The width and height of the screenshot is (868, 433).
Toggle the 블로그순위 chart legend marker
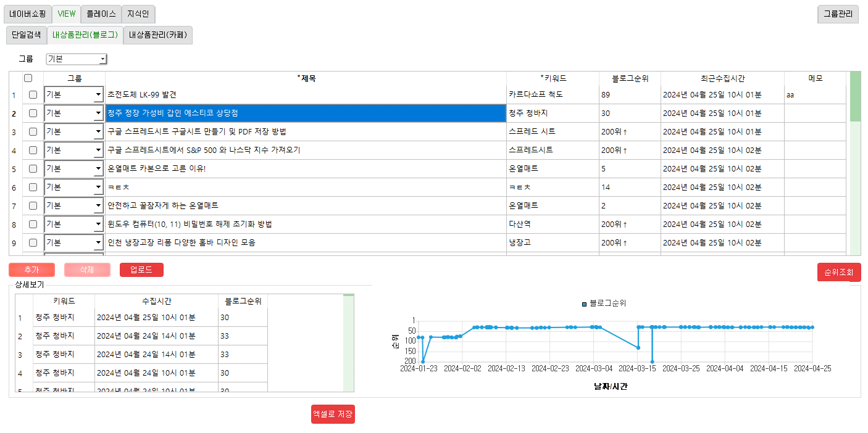pyautogui.click(x=584, y=303)
